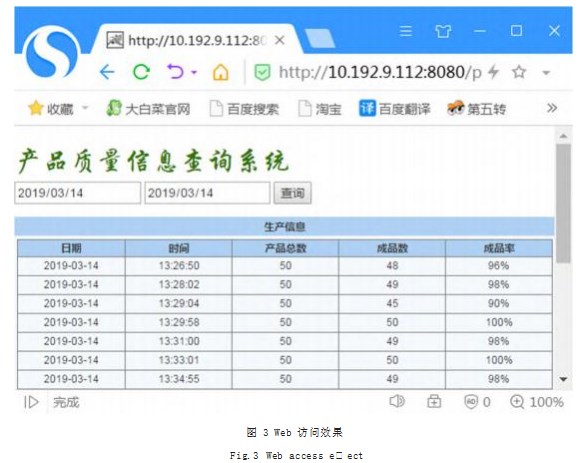Image resolution: width=587 pixels, height=463 pixels.
Task: Open the skin changer shirt icon
Action: 443,31
